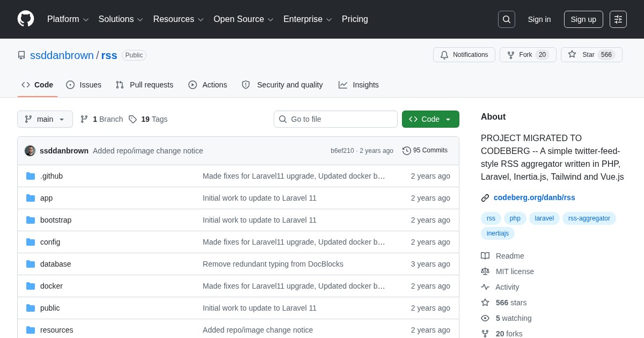Switch to the Actions tab
This screenshot has width=644, height=338.
coord(208,85)
